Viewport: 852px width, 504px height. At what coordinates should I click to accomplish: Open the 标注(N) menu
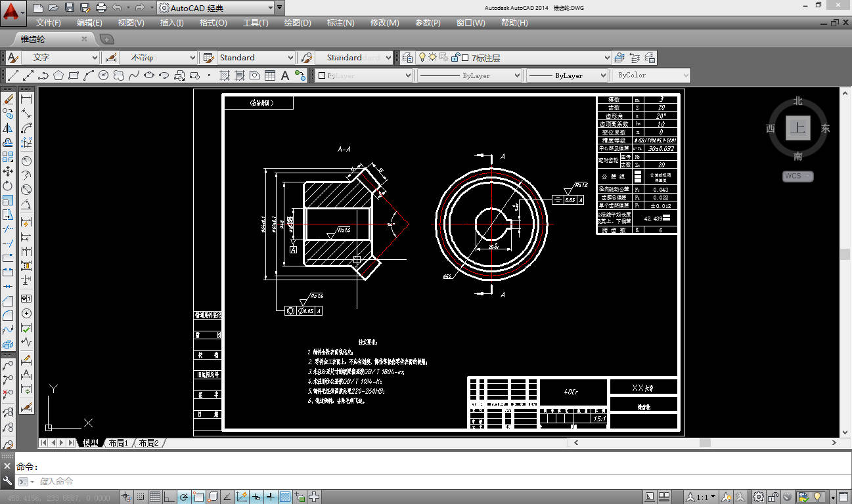tap(341, 22)
